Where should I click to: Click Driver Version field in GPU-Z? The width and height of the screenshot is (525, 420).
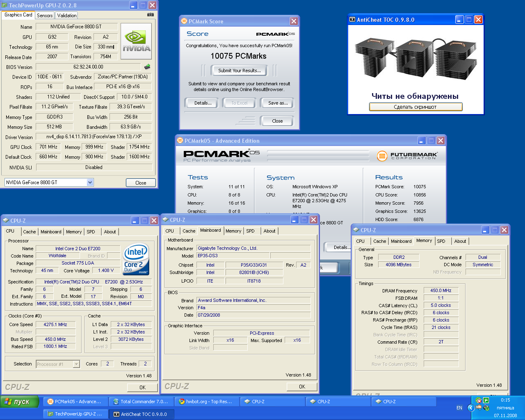(x=94, y=137)
